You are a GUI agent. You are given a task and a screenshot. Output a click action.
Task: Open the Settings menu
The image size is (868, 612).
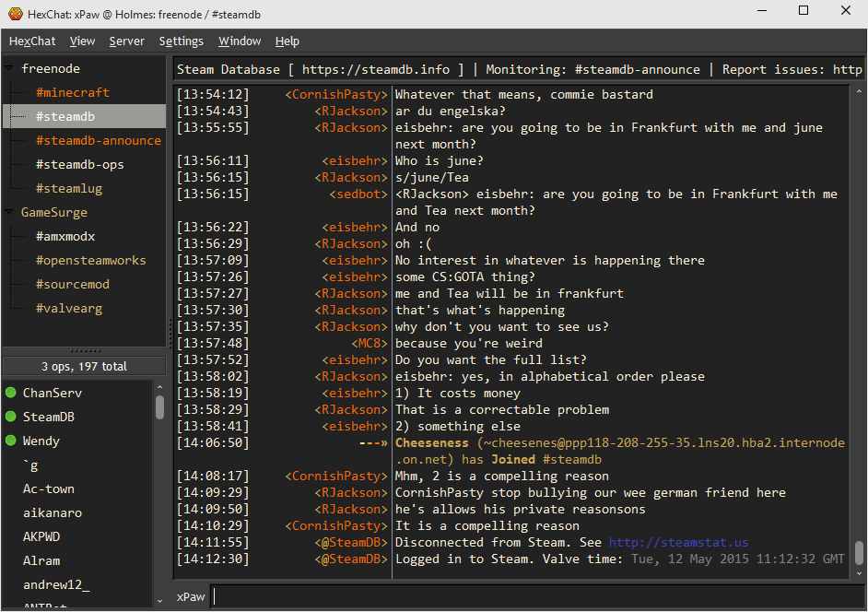181,41
